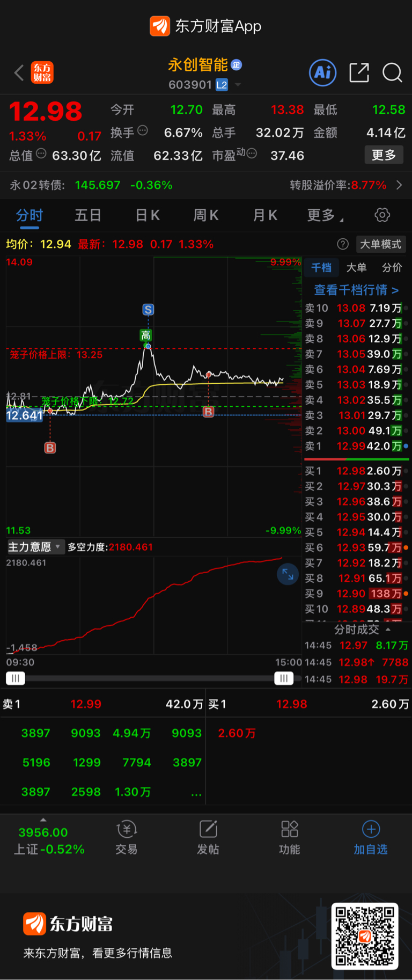Tap the QR code image
The width and height of the screenshot is (412, 980).
pos(365,936)
